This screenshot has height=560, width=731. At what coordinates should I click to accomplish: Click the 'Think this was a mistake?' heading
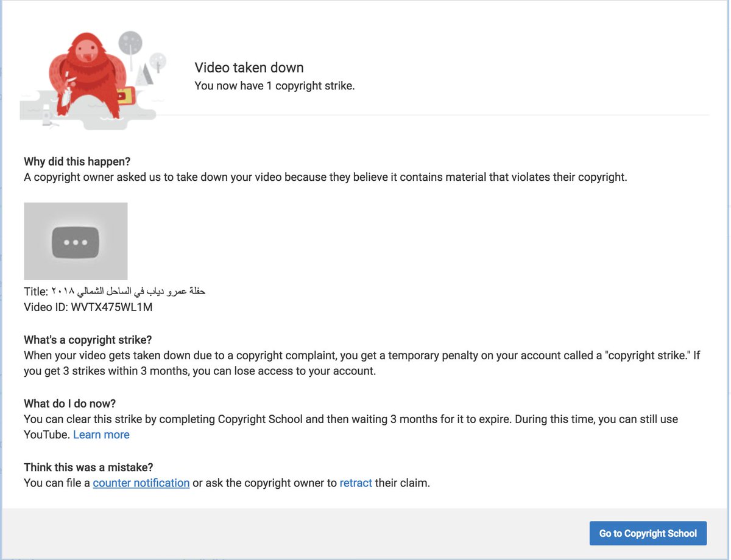(88, 467)
